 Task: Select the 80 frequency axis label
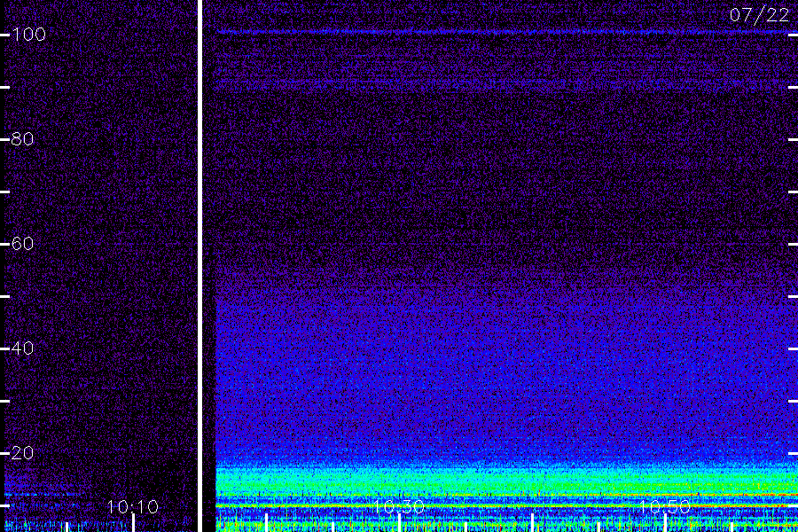click(22, 139)
